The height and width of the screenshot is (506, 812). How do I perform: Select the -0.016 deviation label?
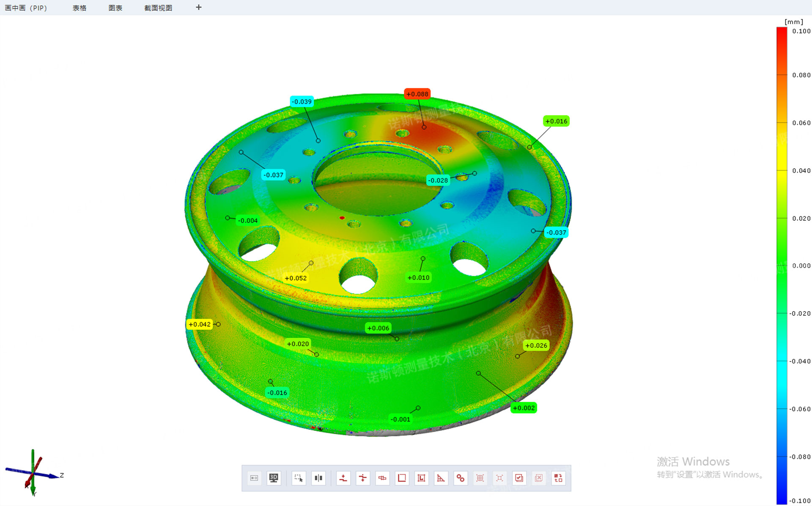click(x=277, y=393)
